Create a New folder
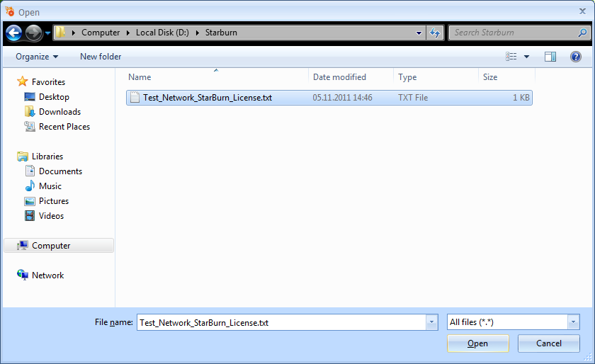This screenshot has width=595, height=364. (101, 57)
